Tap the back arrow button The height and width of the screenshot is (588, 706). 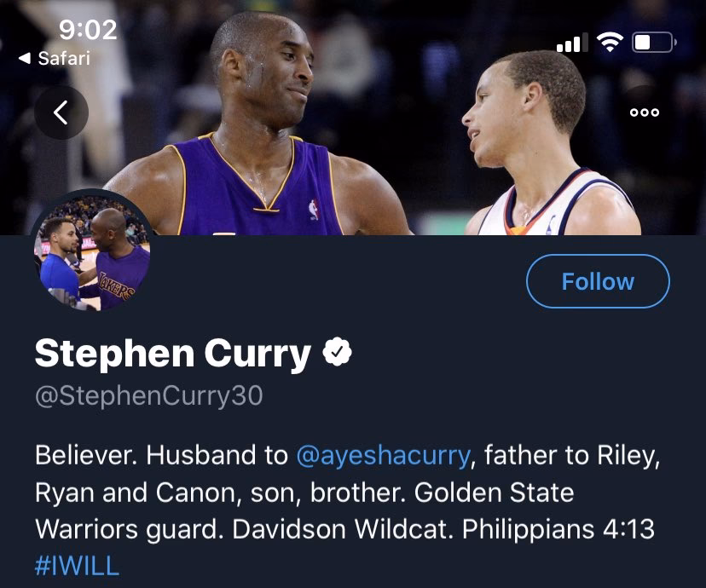click(x=61, y=112)
